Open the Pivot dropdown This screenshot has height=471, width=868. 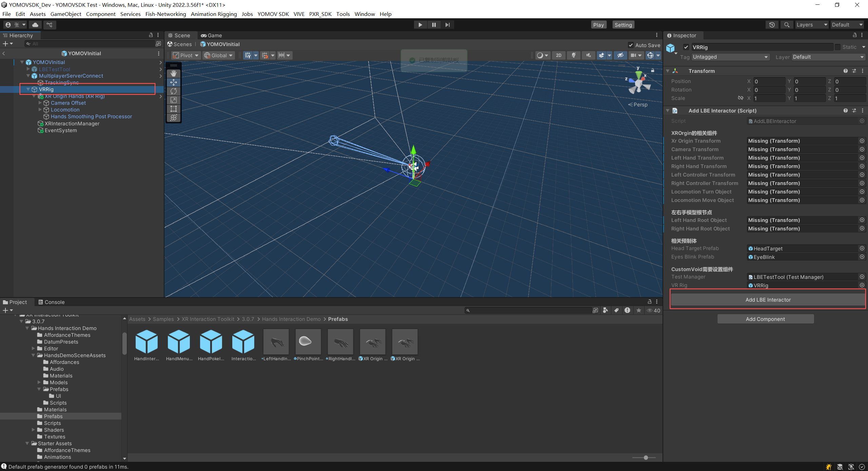[x=186, y=55]
